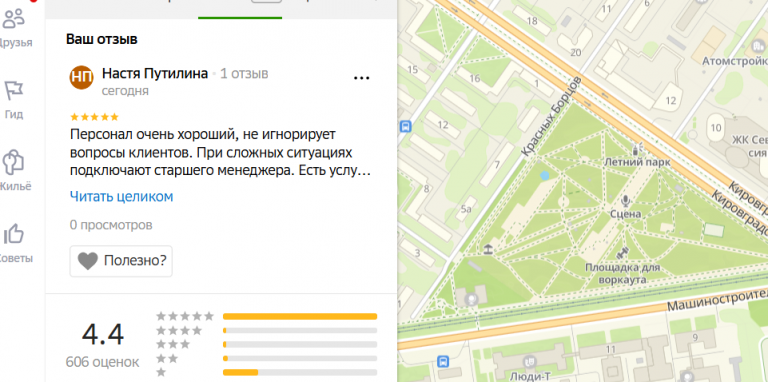The width and height of the screenshot is (768, 382).
Task: Click building number 7 on map
Action: (497, 165)
